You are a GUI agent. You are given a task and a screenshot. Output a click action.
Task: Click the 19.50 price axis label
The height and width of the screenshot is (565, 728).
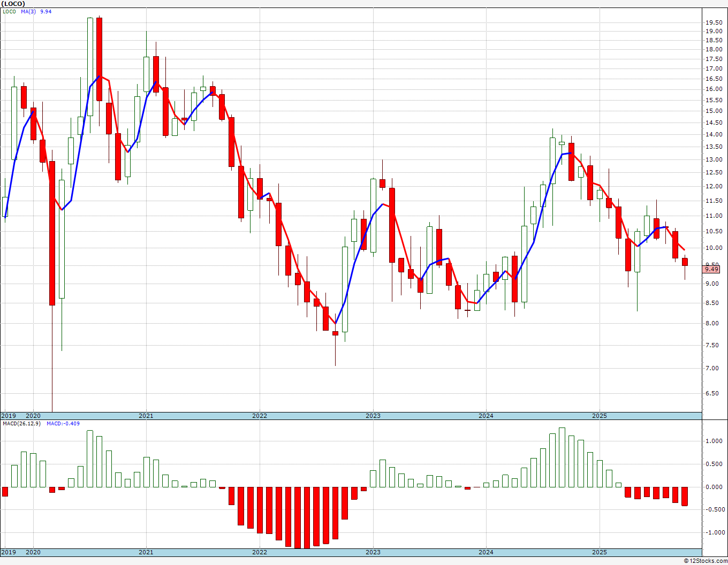point(713,22)
